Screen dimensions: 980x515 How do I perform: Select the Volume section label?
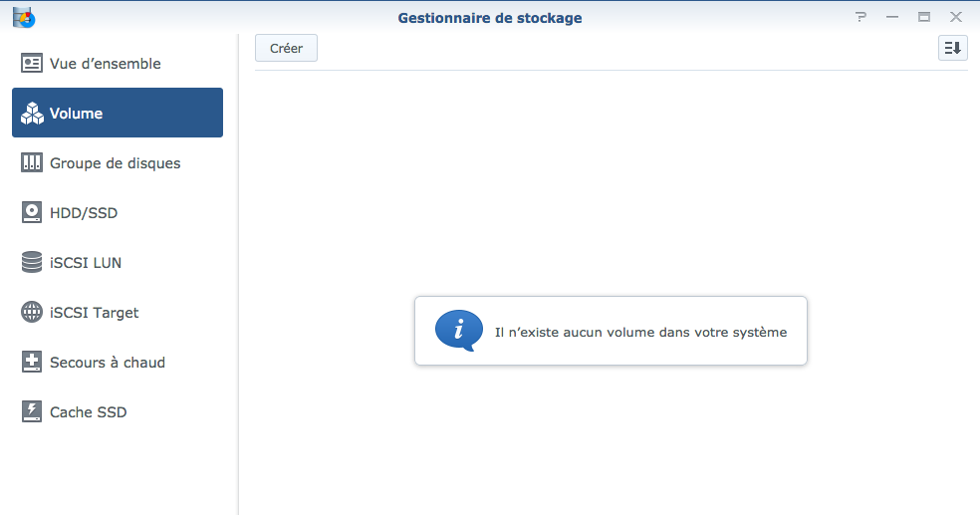click(77, 114)
